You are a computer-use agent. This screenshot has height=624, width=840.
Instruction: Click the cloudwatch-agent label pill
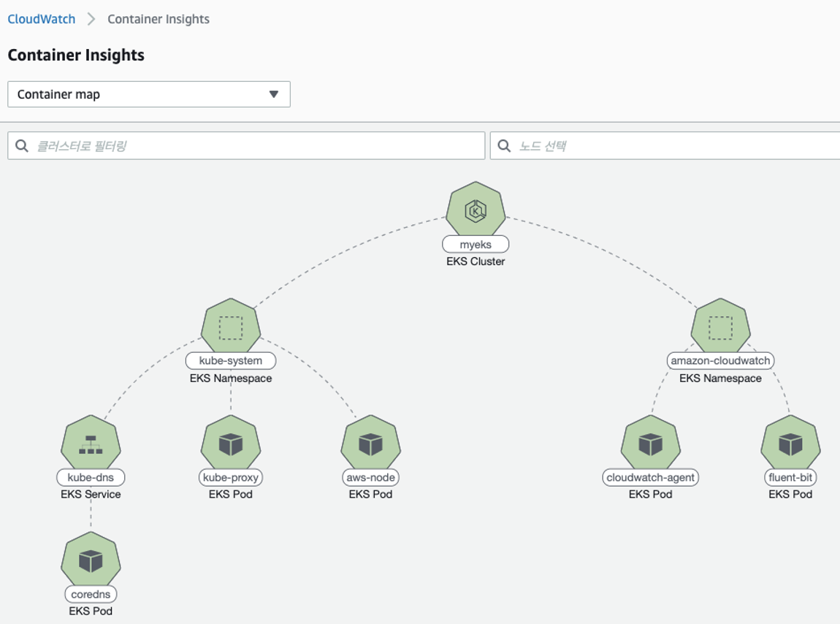(x=650, y=478)
